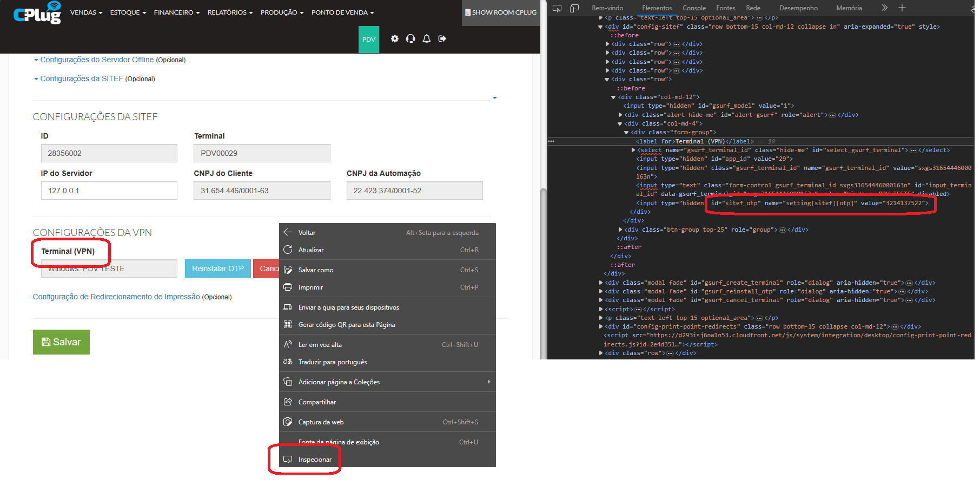Click the CNPJ da Automação field
This screenshot has width=980, height=485.
[x=415, y=191]
